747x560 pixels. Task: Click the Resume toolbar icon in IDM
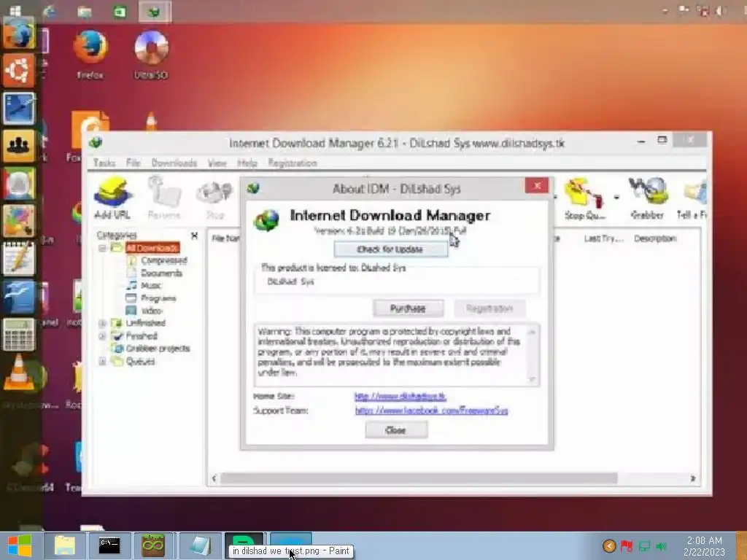[x=164, y=198]
